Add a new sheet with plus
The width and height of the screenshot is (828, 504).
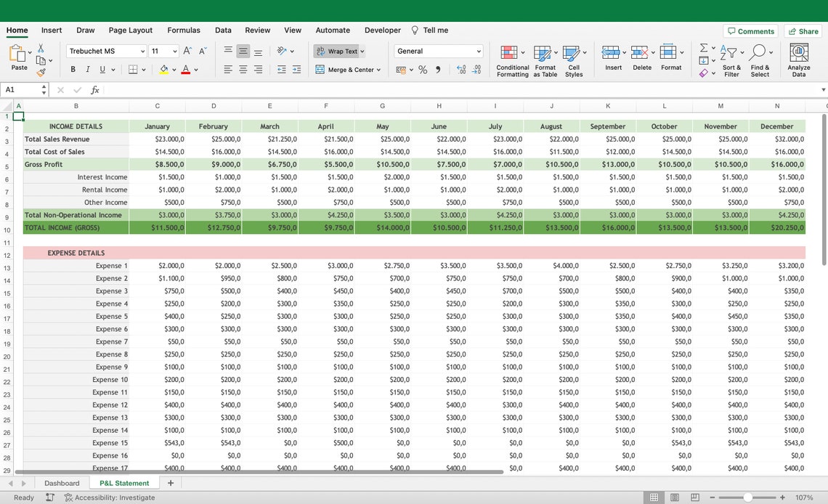click(171, 483)
